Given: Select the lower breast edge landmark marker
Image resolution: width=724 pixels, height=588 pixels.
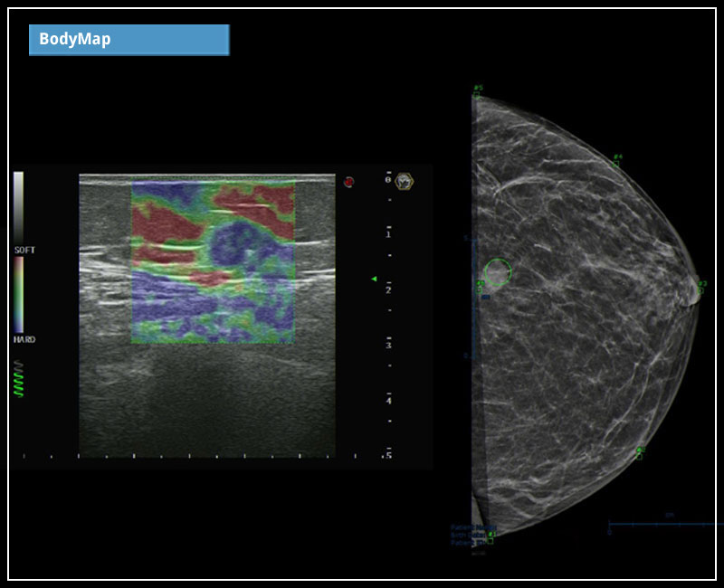Looking at the screenshot, I should point(639,451).
